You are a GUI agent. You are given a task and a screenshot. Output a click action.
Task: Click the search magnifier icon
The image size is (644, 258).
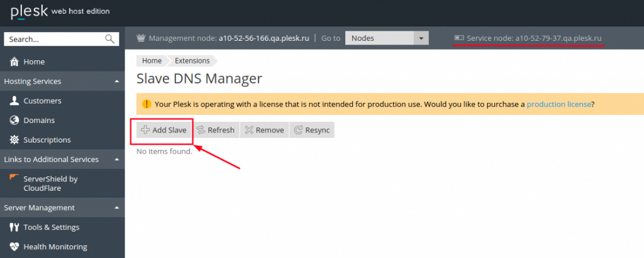pos(109,39)
